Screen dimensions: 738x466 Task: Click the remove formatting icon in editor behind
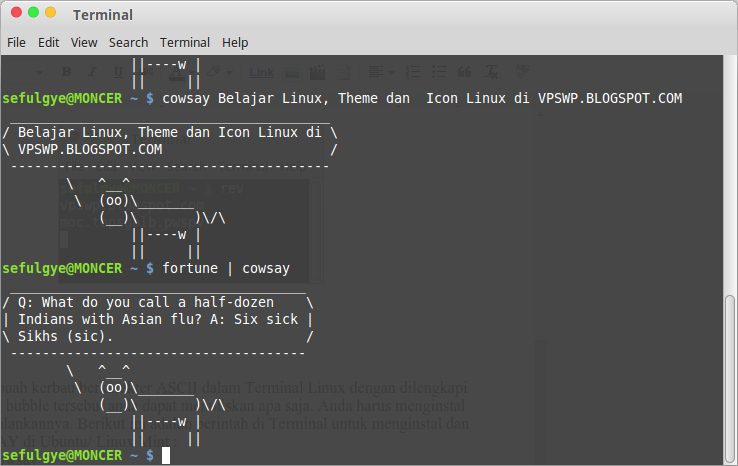click(x=490, y=72)
